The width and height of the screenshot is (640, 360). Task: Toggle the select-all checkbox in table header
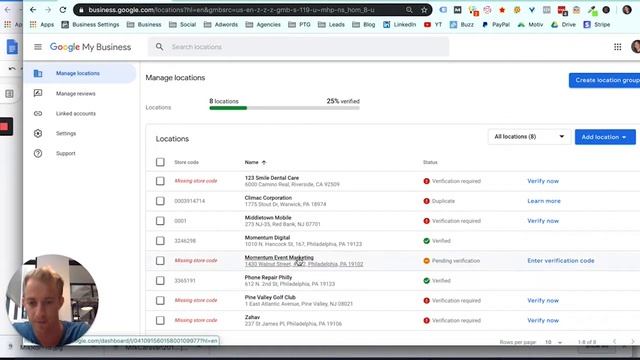[x=160, y=162]
